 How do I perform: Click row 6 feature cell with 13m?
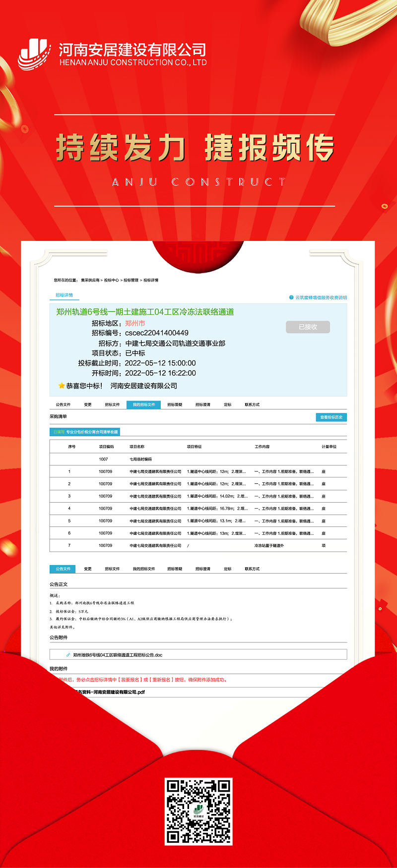[216, 533]
